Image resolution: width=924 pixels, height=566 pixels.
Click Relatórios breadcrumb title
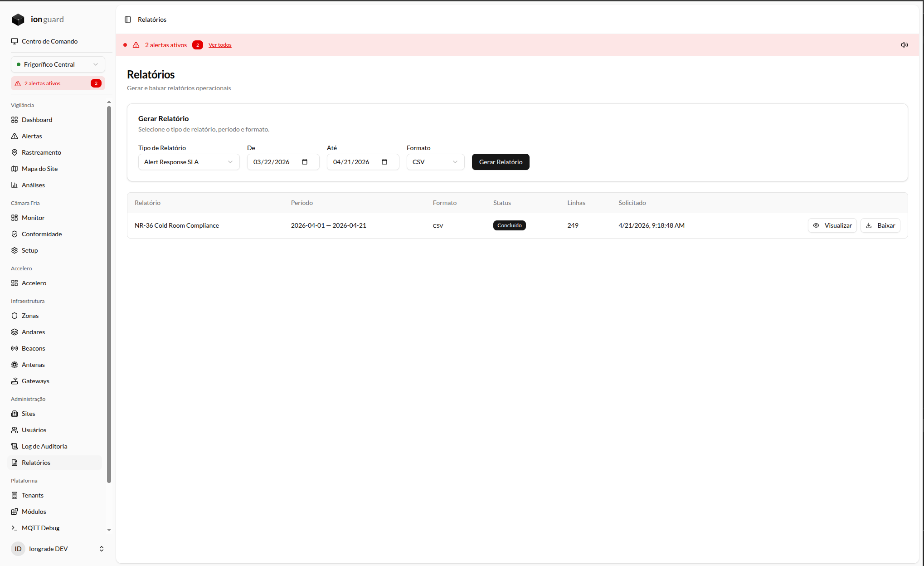click(x=152, y=20)
